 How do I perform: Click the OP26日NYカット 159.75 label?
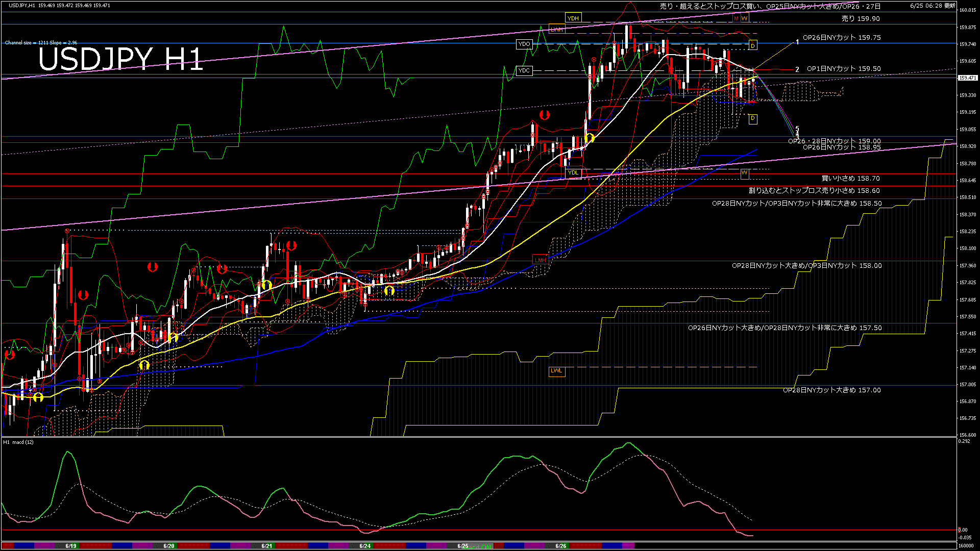pyautogui.click(x=842, y=38)
